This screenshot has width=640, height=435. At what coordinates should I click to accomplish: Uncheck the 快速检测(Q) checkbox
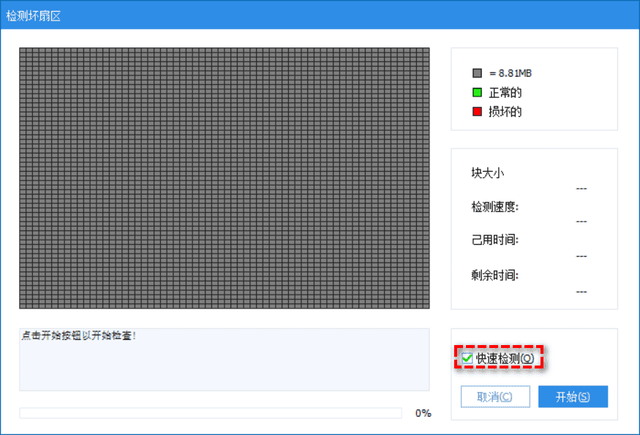pos(467,358)
